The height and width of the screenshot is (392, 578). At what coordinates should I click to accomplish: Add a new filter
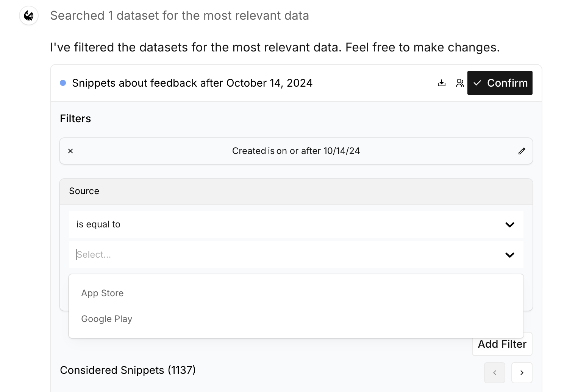pos(502,344)
